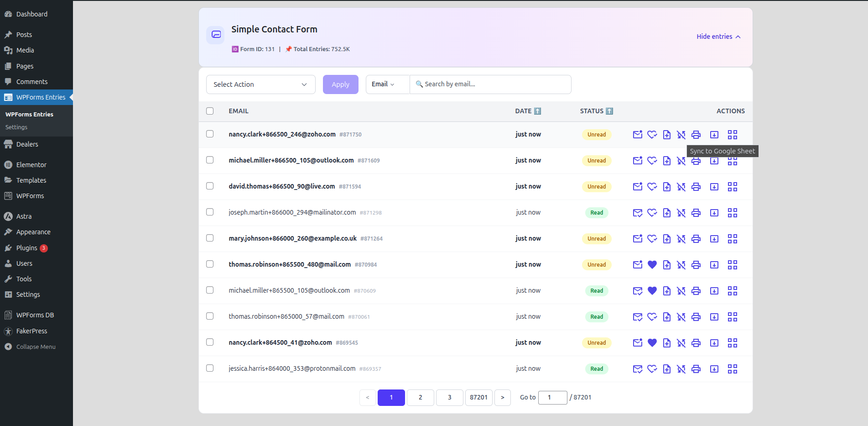
Task: Open the grid actions icon for jessica.harris's entry
Action: [x=733, y=368]
